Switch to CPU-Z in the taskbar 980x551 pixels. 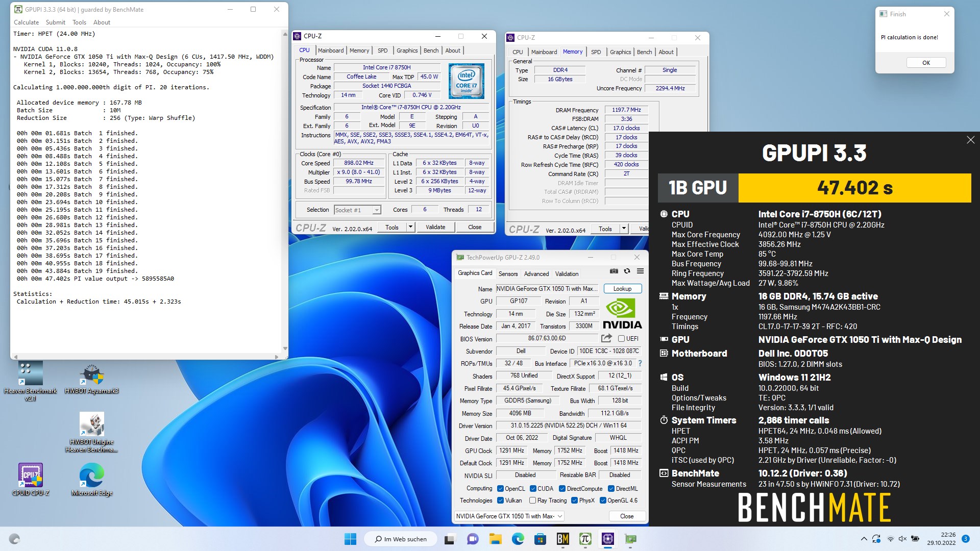click(x=607, y=539)
